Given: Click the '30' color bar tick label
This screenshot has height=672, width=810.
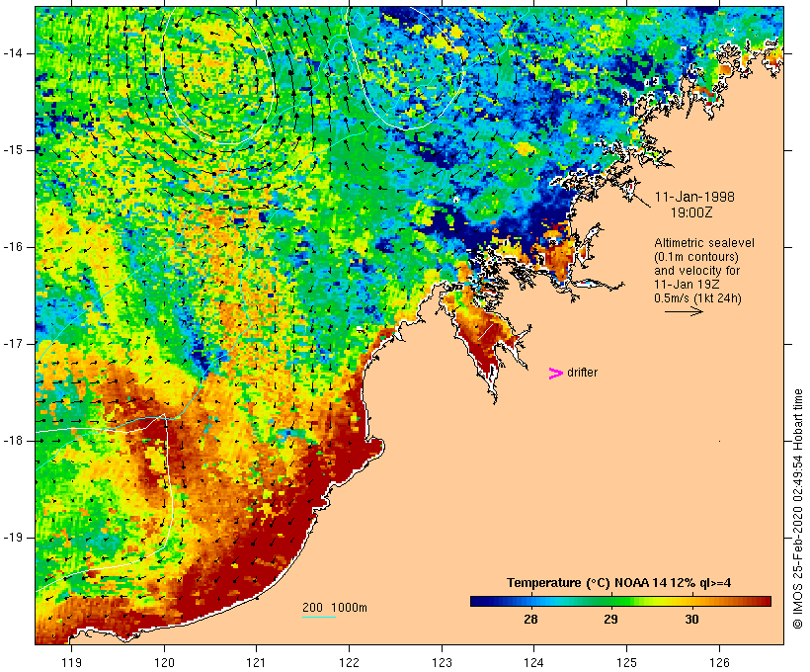Looking at the screenshot, I should click(691, 620).
